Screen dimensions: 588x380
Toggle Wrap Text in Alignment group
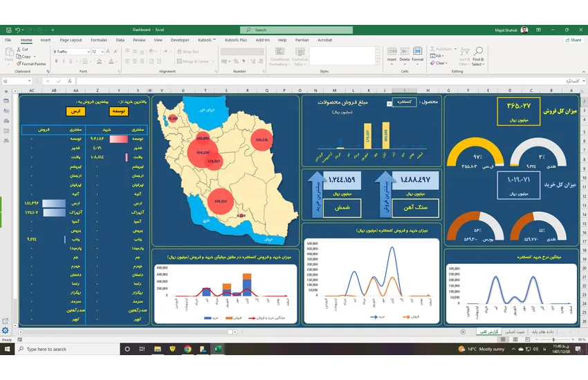click(x=187, y=51)
